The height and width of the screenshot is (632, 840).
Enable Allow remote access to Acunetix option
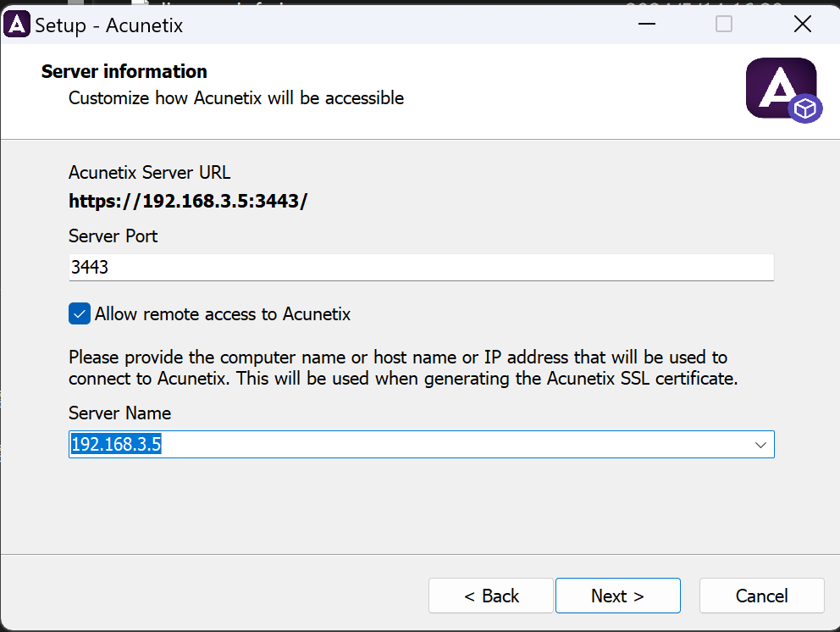click(79, 313)
